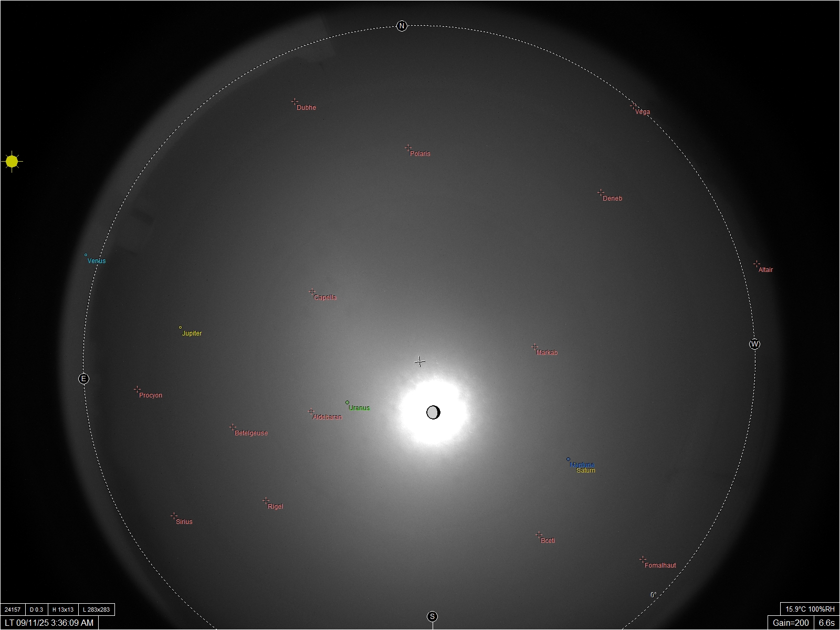
Task: Click the L 283x283 status field
Action: click(x=97, y=610)
